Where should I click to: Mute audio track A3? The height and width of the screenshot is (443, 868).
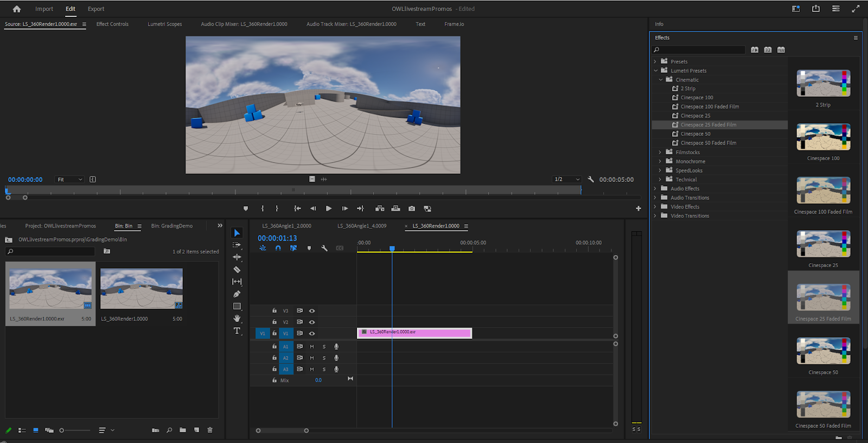(x=312, y=369)
